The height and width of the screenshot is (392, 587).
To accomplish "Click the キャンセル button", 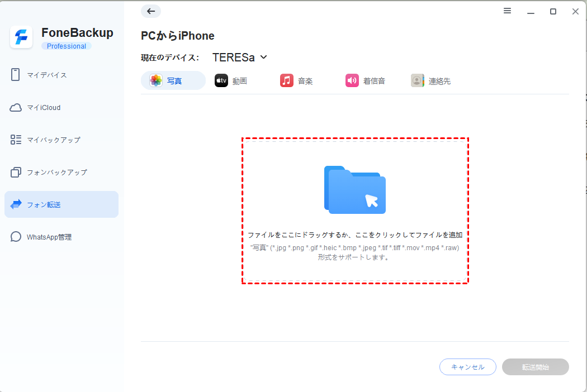I will tap(467, 367).
